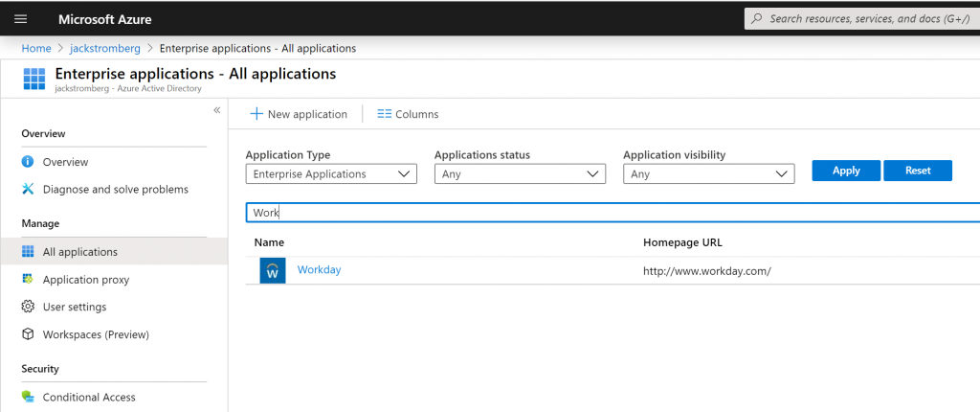Click the Overview info icon

28,162
